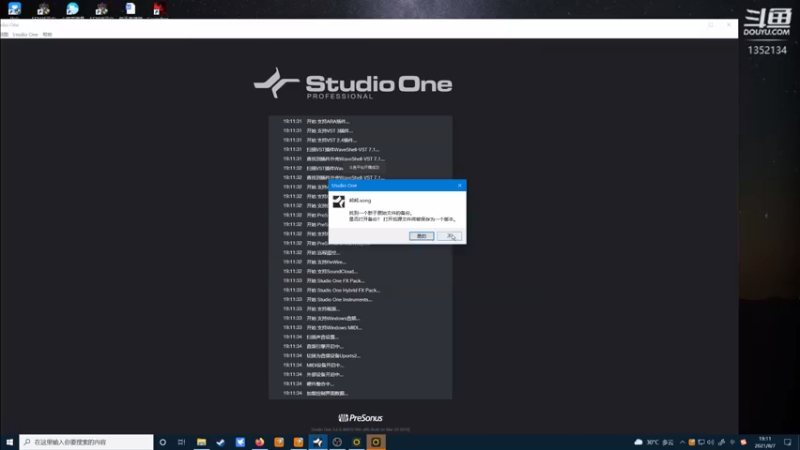Open OBS Studio from taskbar
This screenshot has width=800, height=450.
[x=337, y=442]
